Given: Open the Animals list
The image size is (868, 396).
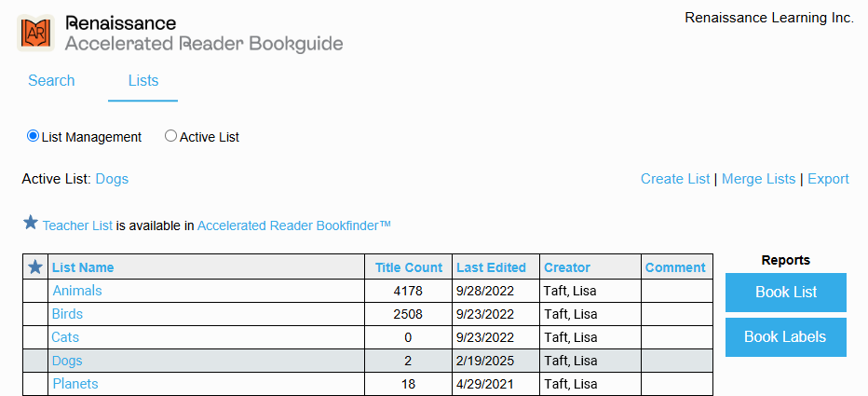Looking at the screenshot, I should 77,291.
